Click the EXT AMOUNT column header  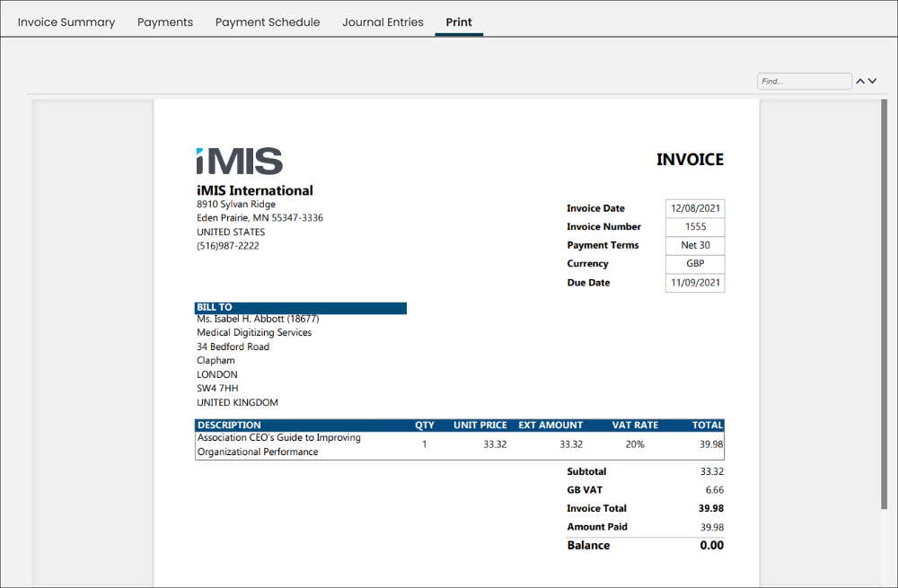click(x=550, y=426)
